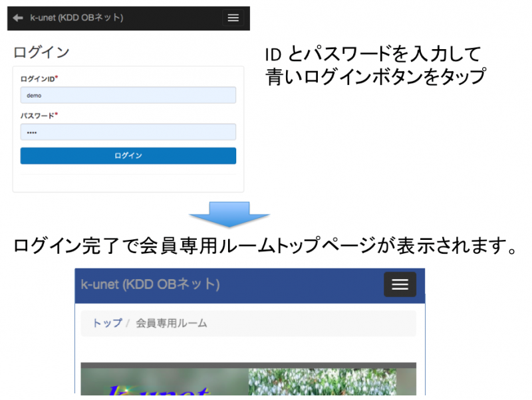This screenshot has width=532, height=400.
Task: Click the text 青いログインボタンをタップ
Action: pos(376,76)
